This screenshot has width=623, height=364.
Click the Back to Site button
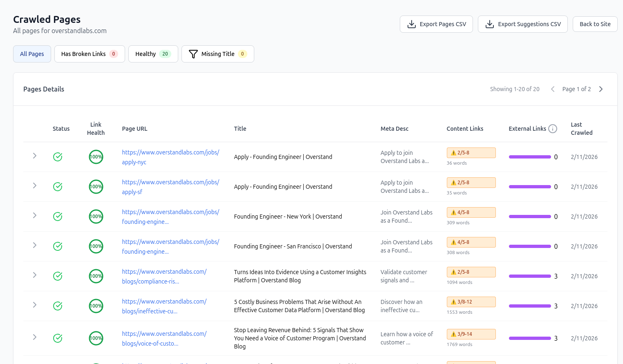tap(595, 24)
